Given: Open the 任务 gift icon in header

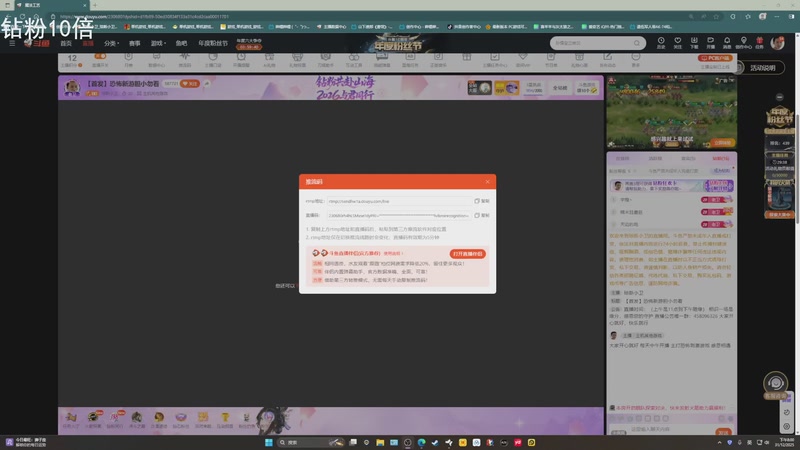Looking at the screenshot, I should [760, 43].
